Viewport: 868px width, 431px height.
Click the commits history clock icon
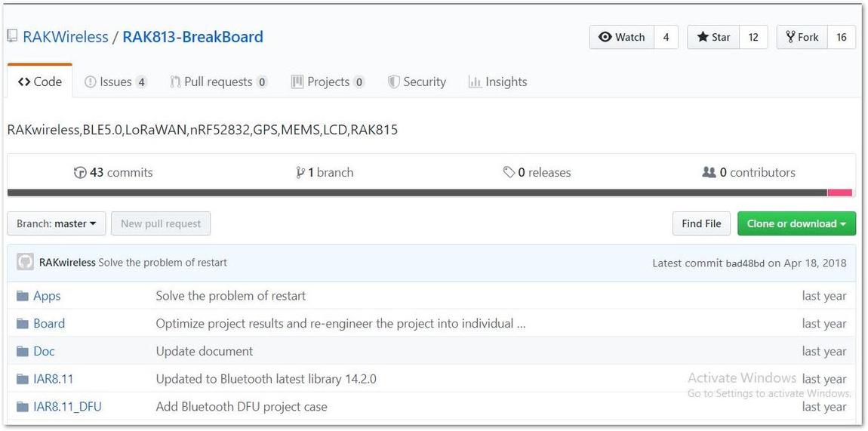(80, 173)
